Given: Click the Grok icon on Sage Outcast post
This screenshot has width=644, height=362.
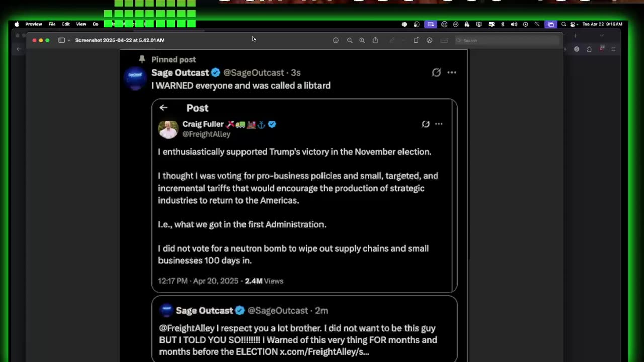Looking at the screenshot, I should 436,72.
